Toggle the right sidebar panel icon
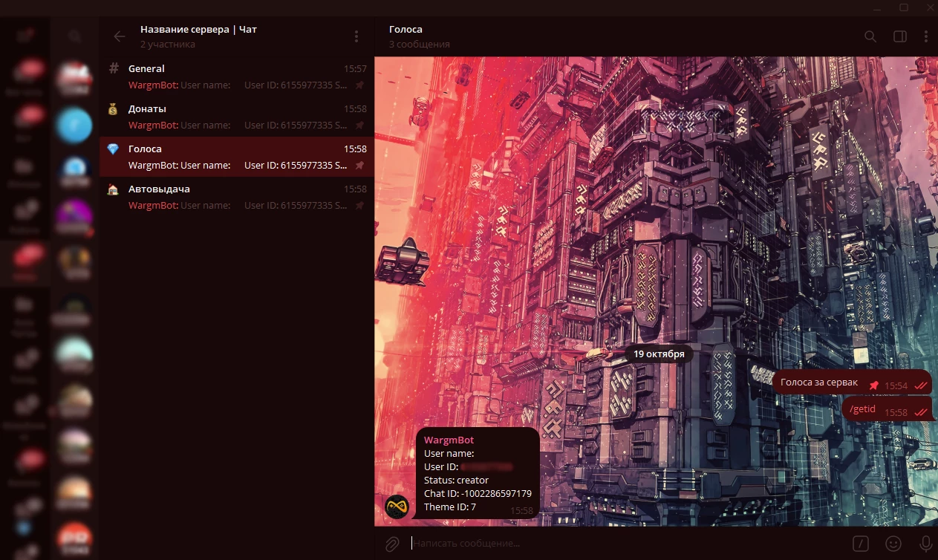Screen dimensions: 938x560 click(899, 36)
